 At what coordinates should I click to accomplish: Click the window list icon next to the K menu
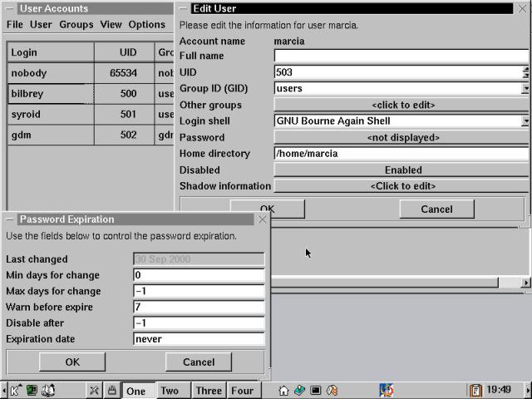tap(32, 390)
